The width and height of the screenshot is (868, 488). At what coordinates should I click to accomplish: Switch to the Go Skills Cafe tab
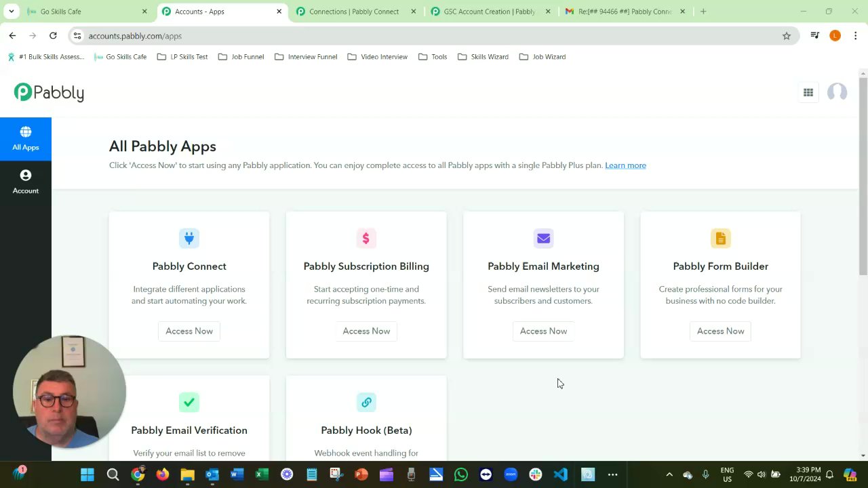pos(87,12)
